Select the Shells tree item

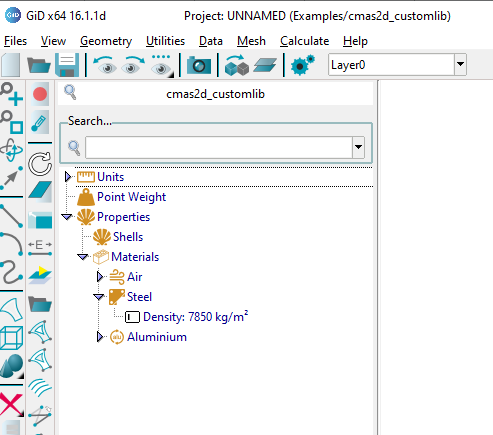pyautogui.click(x=128, y=237)
